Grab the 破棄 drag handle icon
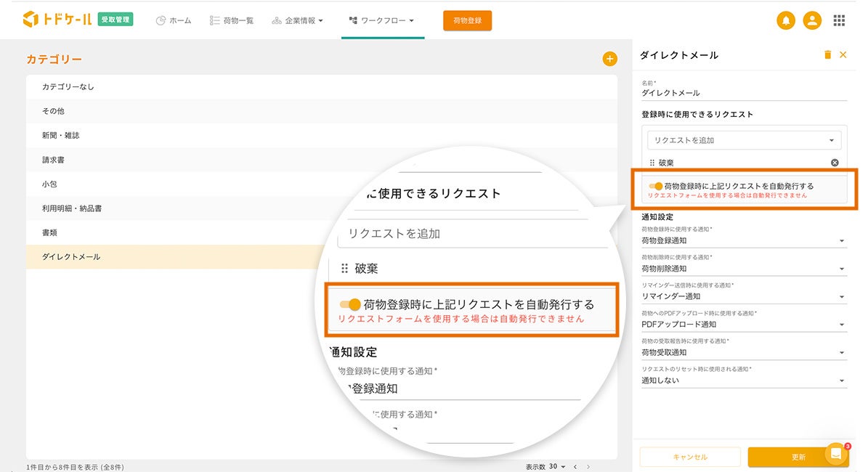868x472 pixels. pyautogui.click(x=652, y=163)
